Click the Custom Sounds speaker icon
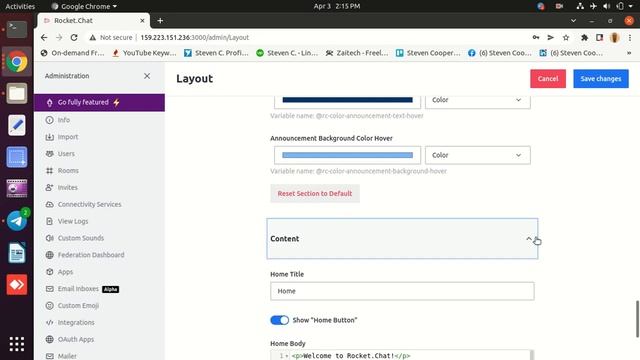 (49, 238)
